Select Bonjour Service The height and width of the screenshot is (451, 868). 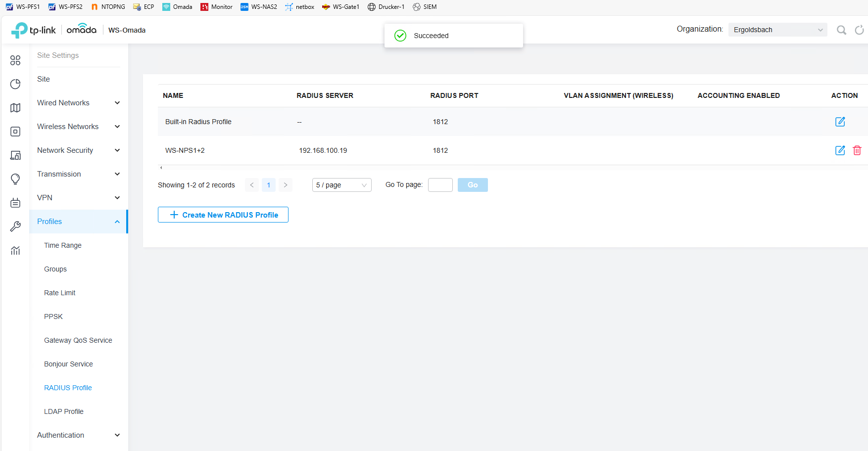(x=68, y=364)
